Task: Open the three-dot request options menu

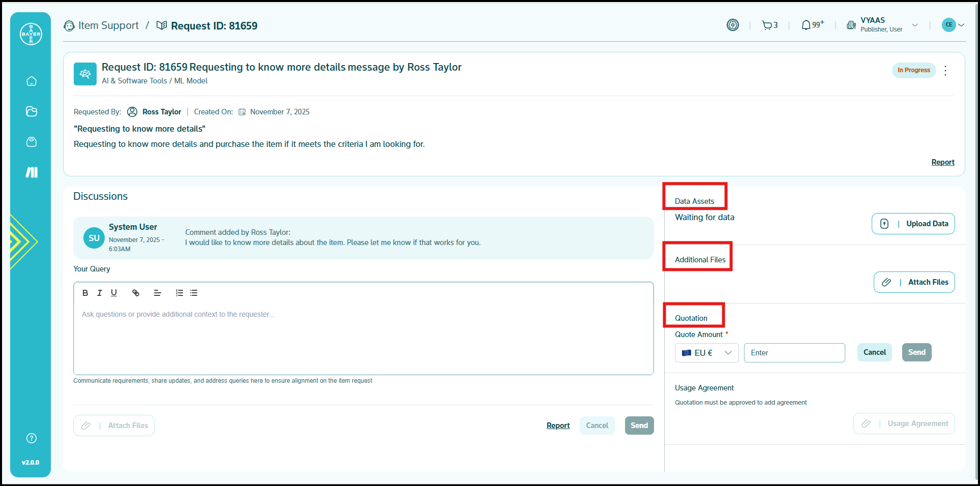Action: pos(945,71)
